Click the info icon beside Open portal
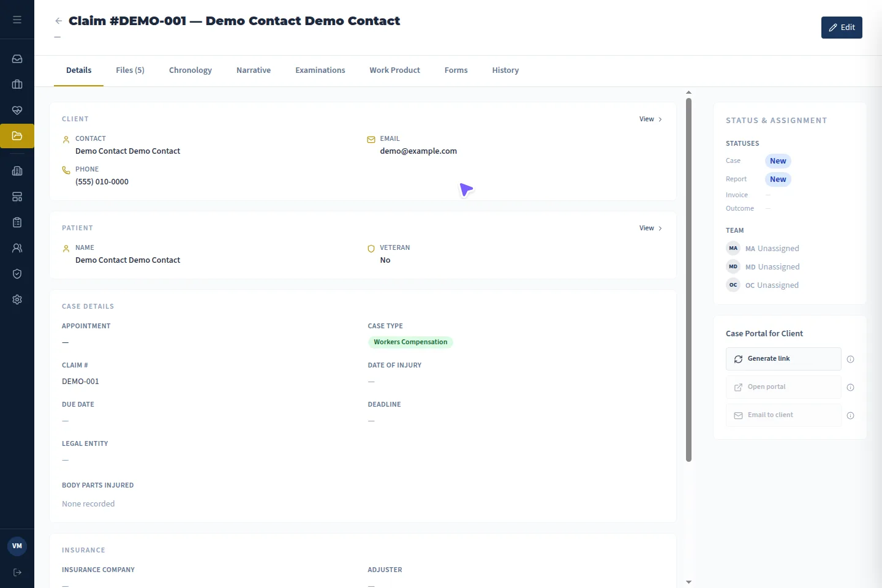 (850, 388)
